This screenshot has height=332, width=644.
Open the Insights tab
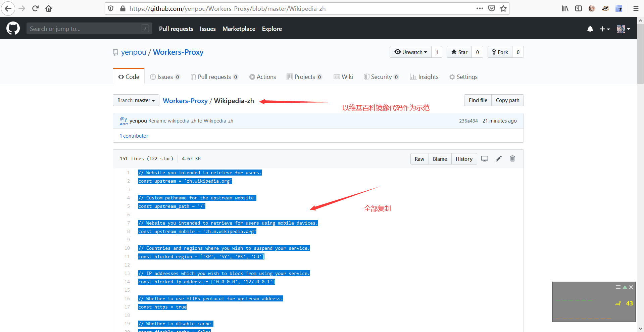pyautogui.click(x=424, y=77)
